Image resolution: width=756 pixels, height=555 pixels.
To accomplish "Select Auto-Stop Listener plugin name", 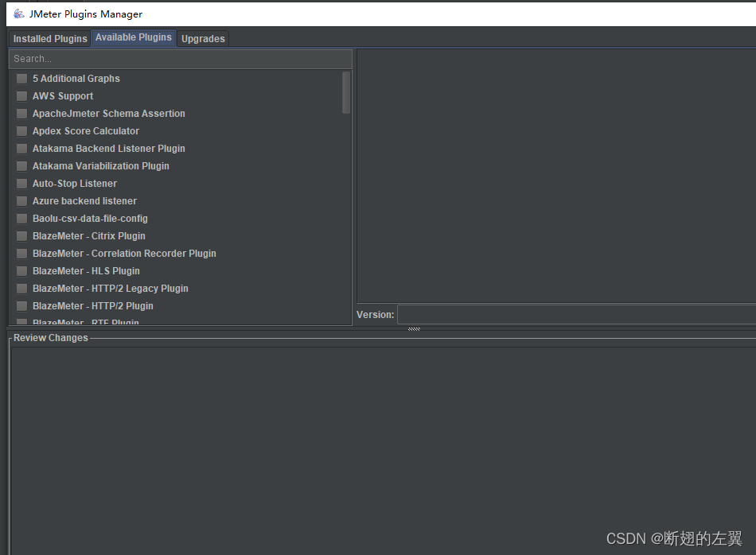I will pyautogui.click(x=75, y=184).
